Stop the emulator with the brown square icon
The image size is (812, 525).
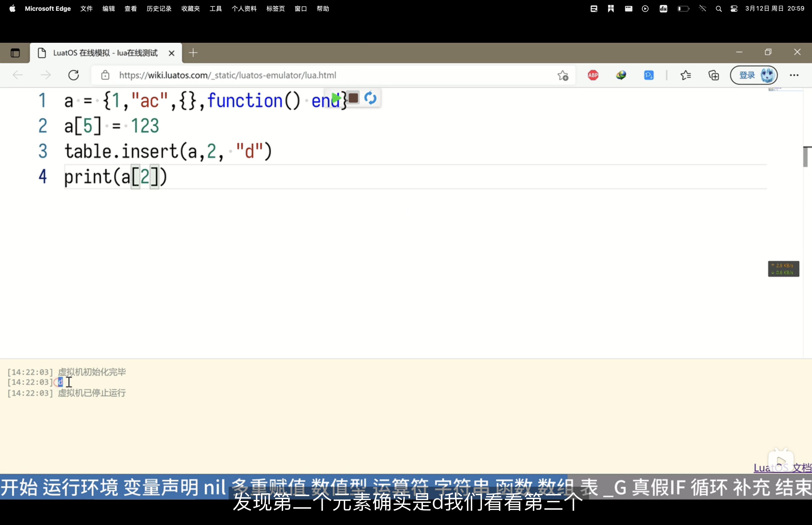tap(353, 98)
